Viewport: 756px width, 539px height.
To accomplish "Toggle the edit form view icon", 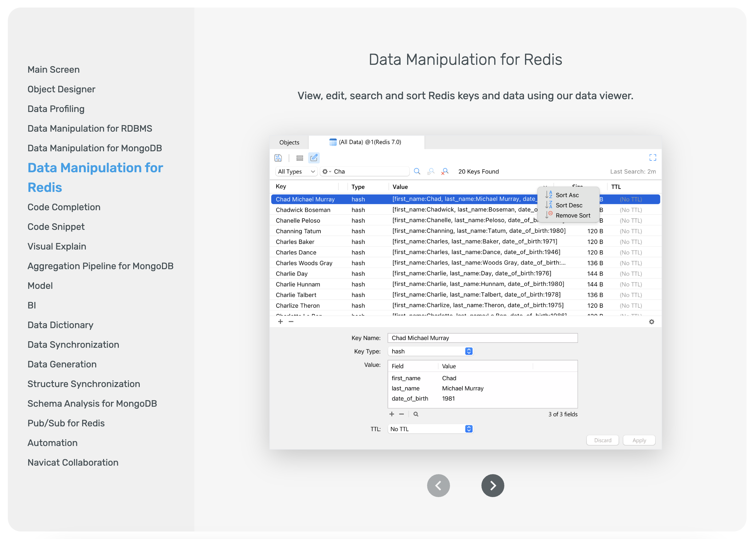I will 314,158.
